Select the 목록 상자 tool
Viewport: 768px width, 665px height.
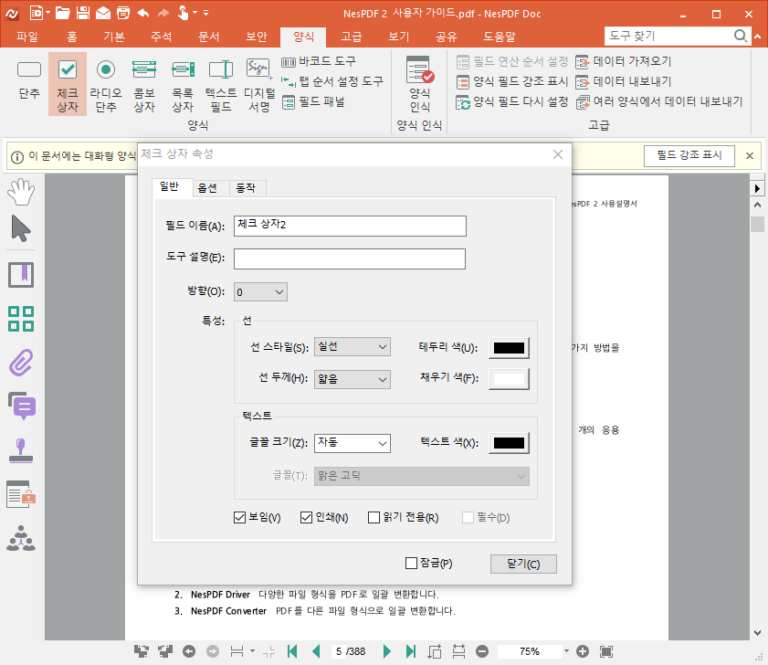(x=183, y=84)
